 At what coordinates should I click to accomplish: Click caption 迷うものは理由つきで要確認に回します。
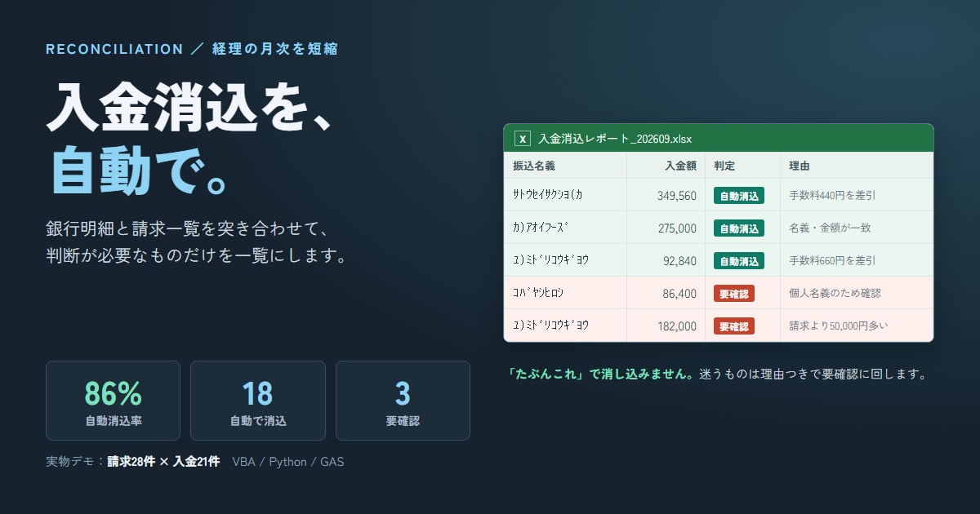(x=813, y=375)
